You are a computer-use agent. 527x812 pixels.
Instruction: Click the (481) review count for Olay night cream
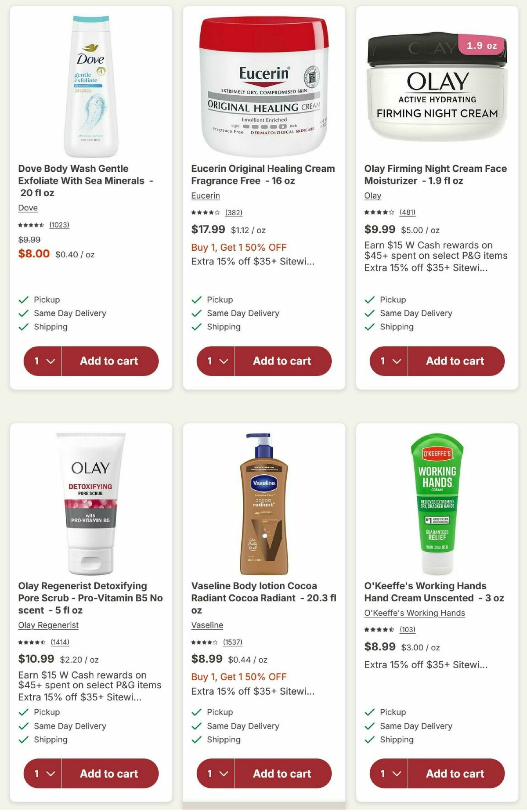[x=407, y=212]
